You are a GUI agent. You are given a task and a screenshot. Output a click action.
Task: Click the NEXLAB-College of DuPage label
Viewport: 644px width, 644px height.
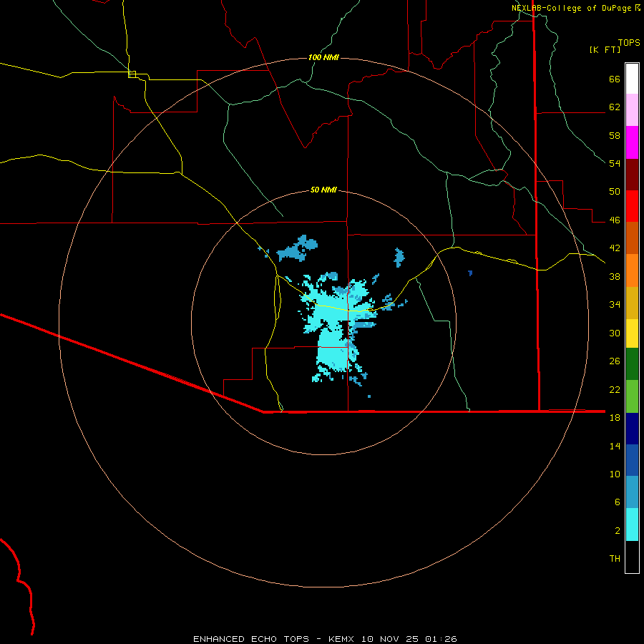click(571, 8)
